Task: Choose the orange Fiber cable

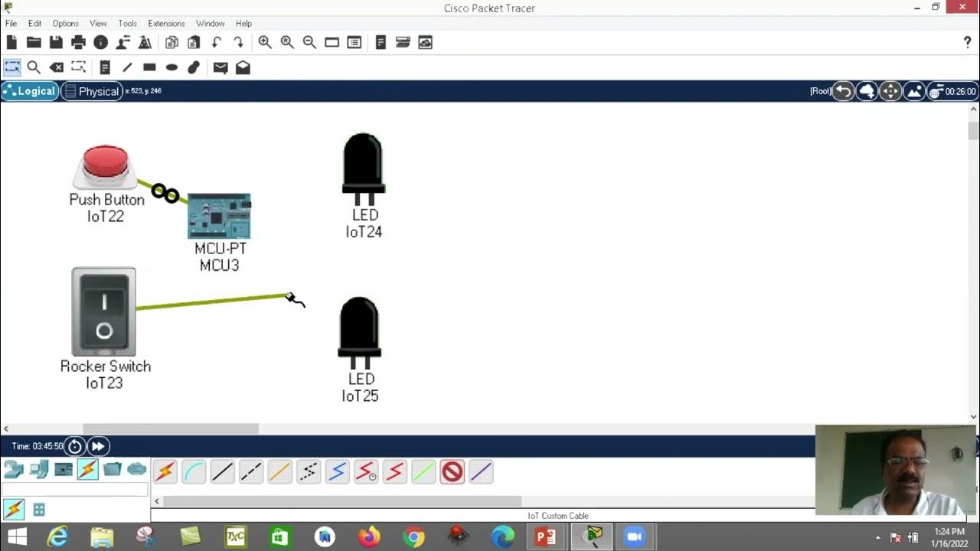Action: [280, 472]
